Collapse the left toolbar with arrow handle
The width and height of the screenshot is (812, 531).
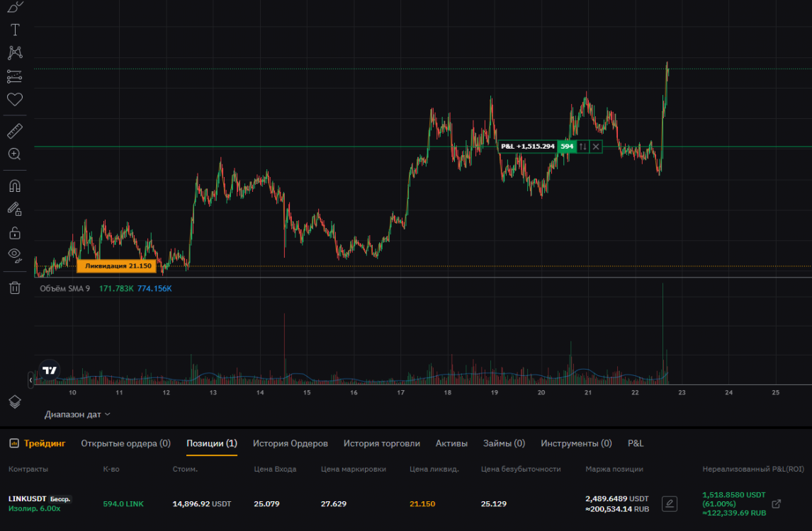(30, 380)
